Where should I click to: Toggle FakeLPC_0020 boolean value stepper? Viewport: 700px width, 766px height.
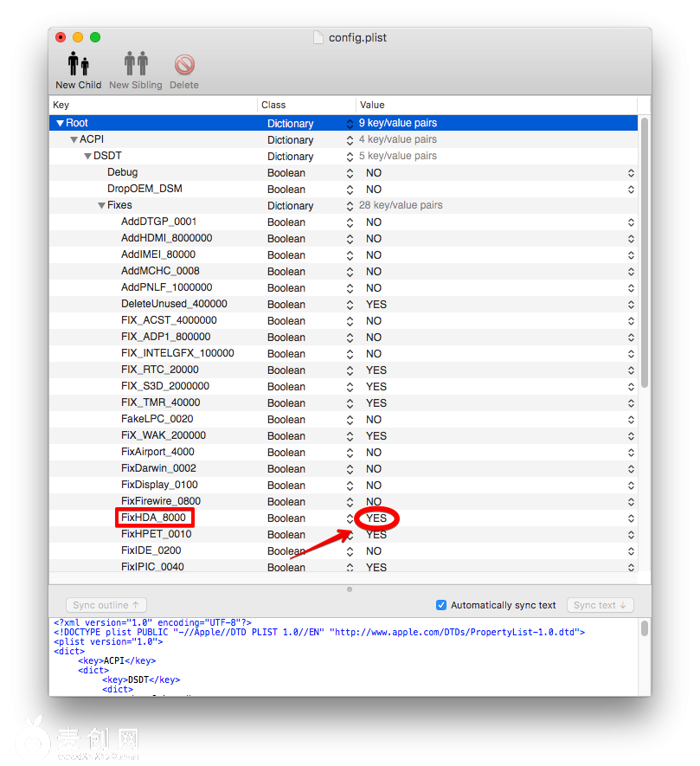tap(632, 419)
